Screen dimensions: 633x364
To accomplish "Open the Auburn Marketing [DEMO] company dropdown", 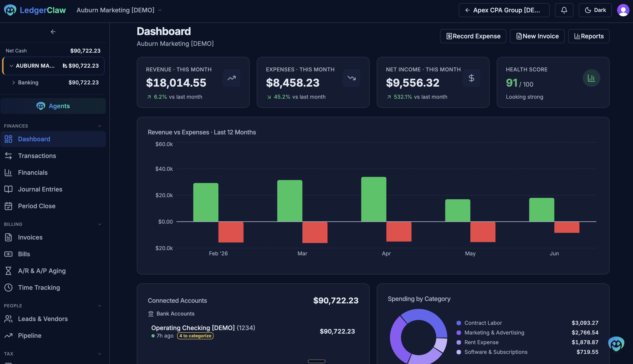I will (x=119, y=10).
